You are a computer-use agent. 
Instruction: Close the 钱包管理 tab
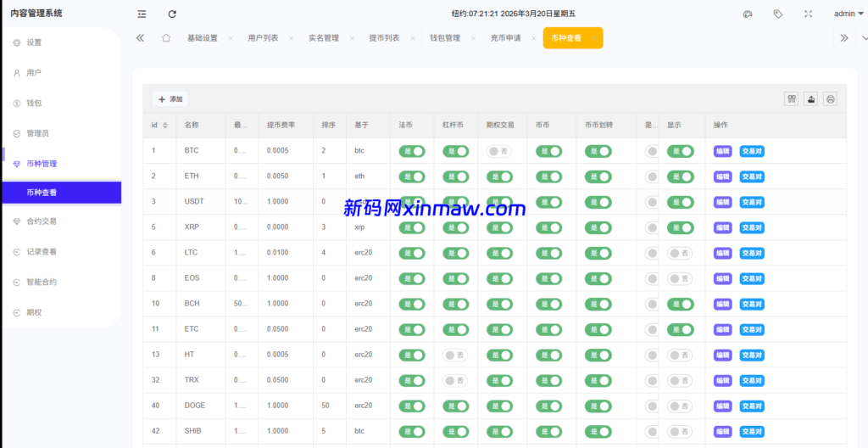(x=473, y=38)
